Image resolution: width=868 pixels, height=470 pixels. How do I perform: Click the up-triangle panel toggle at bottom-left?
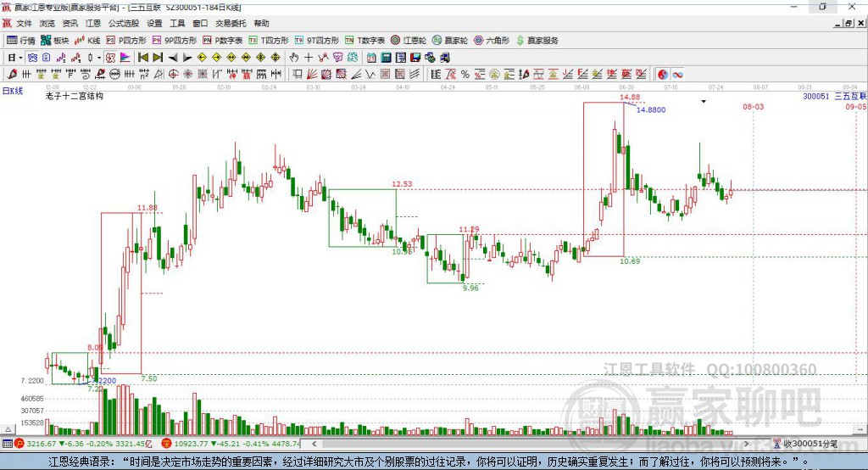click(x=8, y=429)
